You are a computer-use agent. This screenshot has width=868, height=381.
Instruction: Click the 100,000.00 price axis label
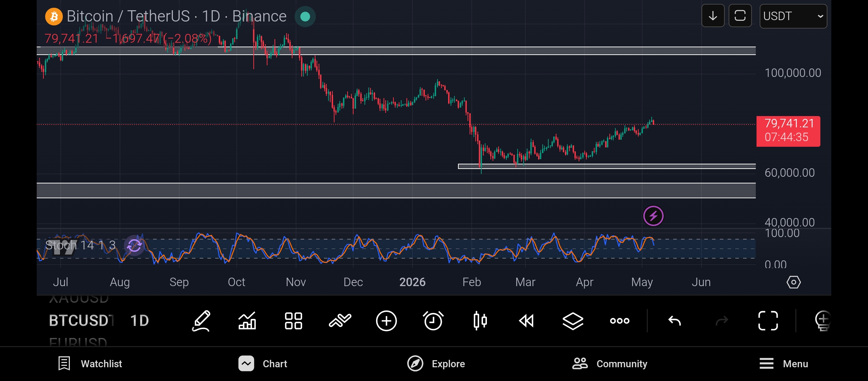tap(793, 73)
